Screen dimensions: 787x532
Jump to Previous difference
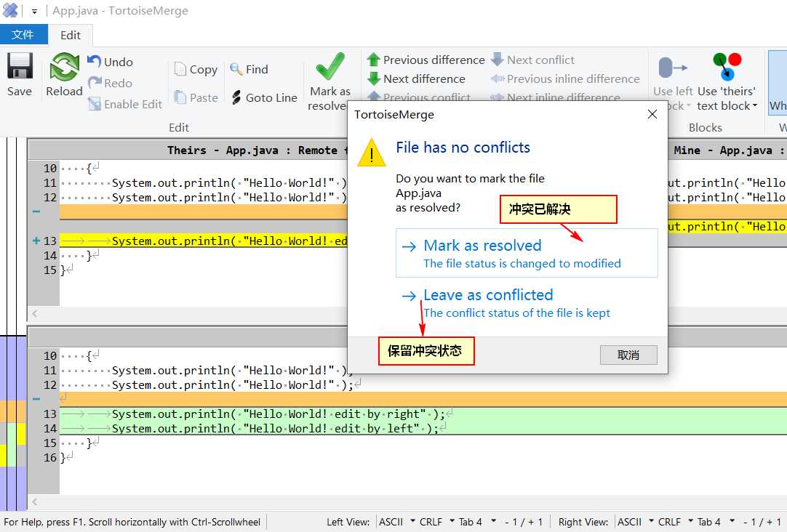[426, 60]
